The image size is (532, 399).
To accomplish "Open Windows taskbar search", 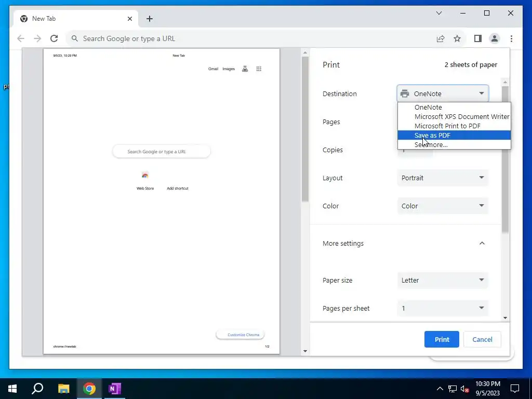I will click(x=37, y=389).
